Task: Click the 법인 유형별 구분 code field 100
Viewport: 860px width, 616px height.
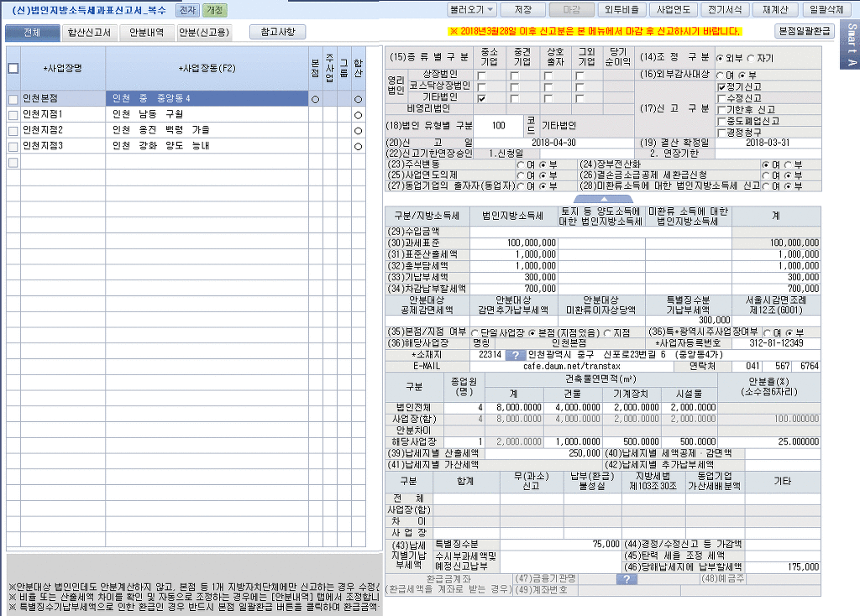Action: pos(498,126)
